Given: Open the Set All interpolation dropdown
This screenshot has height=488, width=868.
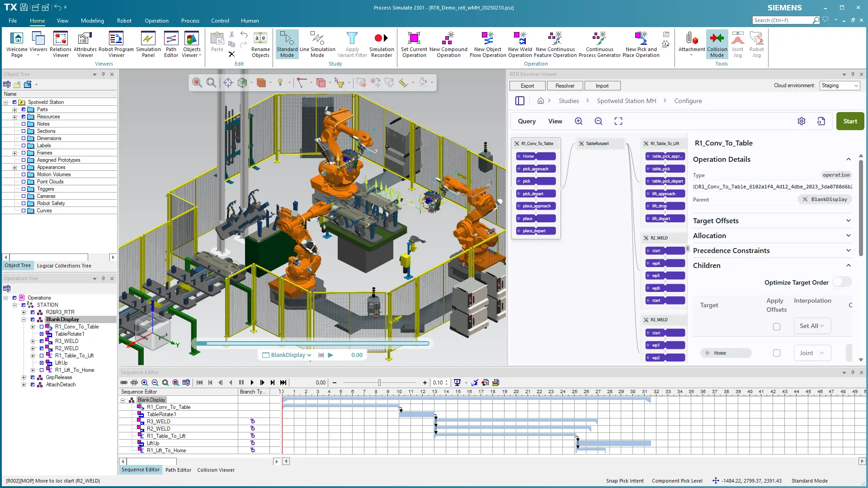Looking at the screenshot, I should [812, 326].
